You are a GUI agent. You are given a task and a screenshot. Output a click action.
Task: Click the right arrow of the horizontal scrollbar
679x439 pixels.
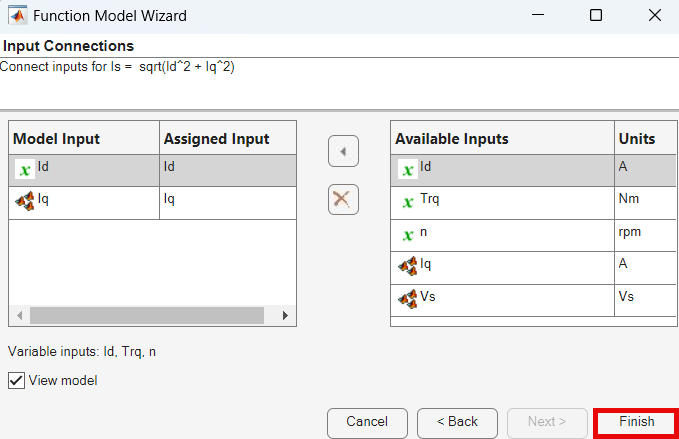pos(285,316)
